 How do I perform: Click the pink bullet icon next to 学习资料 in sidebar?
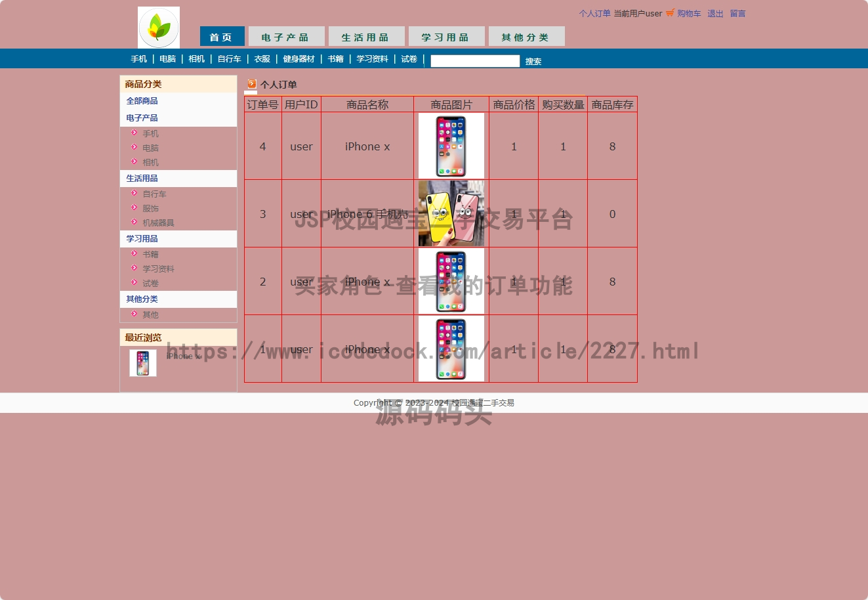pyautogui.click(x=134, y=268)
